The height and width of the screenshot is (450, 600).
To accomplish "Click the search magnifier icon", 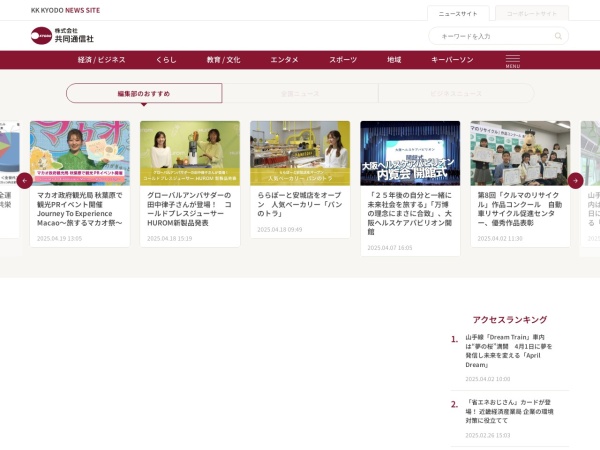I will click(x=558, y=36).
